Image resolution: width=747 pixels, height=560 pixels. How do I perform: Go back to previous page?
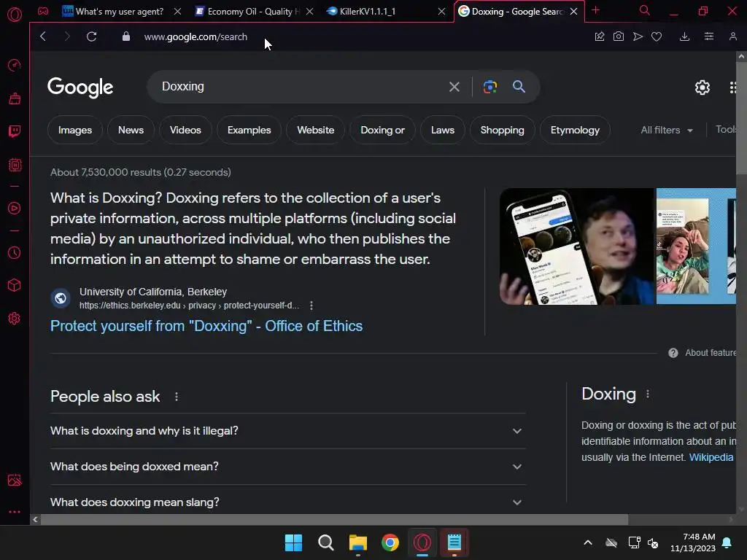coord(43,36)
